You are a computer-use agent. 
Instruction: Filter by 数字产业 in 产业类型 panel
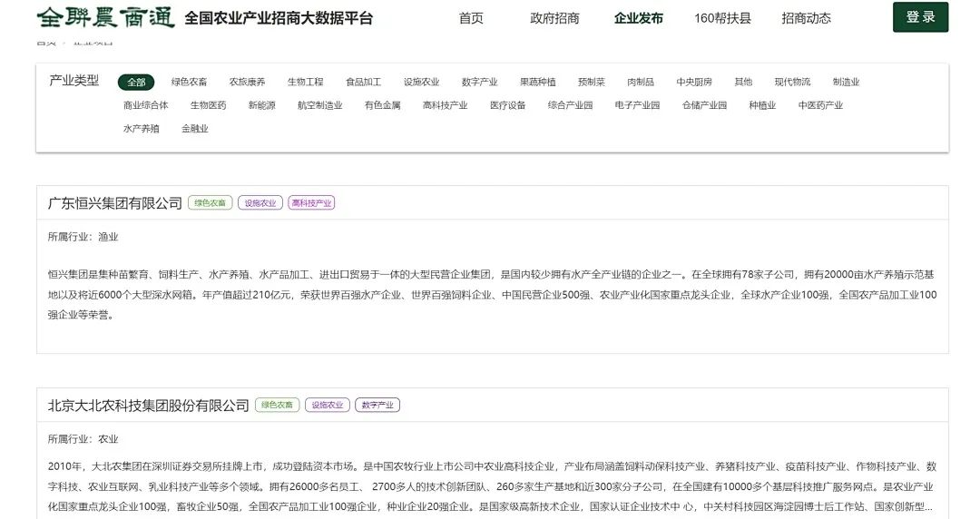point(479,82)
